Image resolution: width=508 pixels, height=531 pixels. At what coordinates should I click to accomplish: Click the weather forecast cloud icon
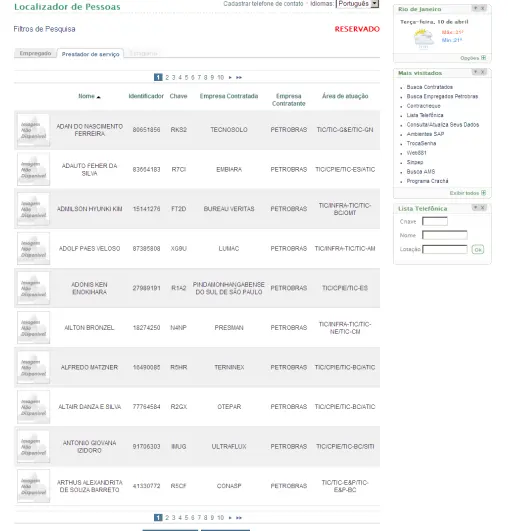point(424,39)
